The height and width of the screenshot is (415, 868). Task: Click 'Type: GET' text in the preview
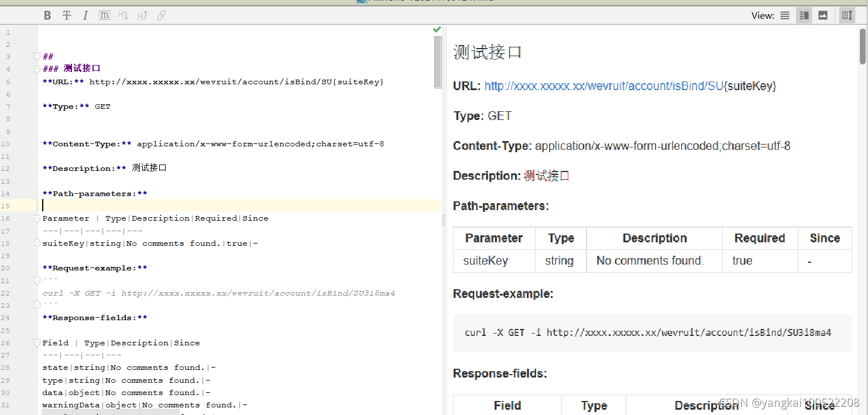click(482, 116)
